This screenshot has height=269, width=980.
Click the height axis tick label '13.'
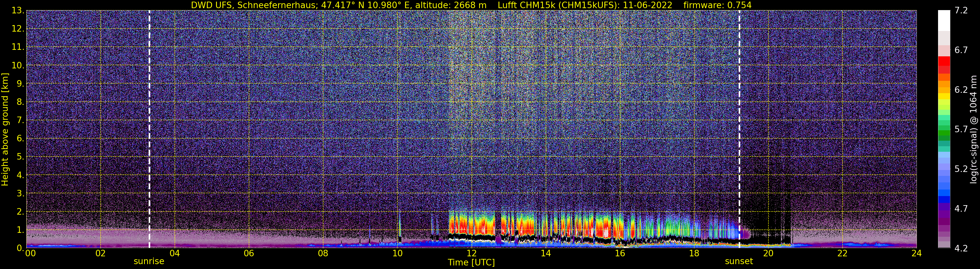click(x=18, y=11)
